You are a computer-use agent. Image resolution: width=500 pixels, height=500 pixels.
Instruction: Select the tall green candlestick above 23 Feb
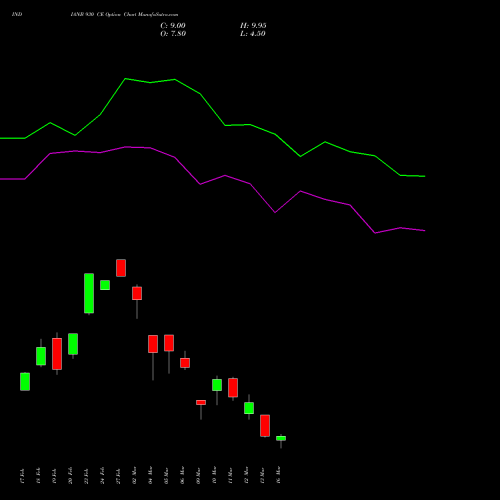[x=89, y=293]
